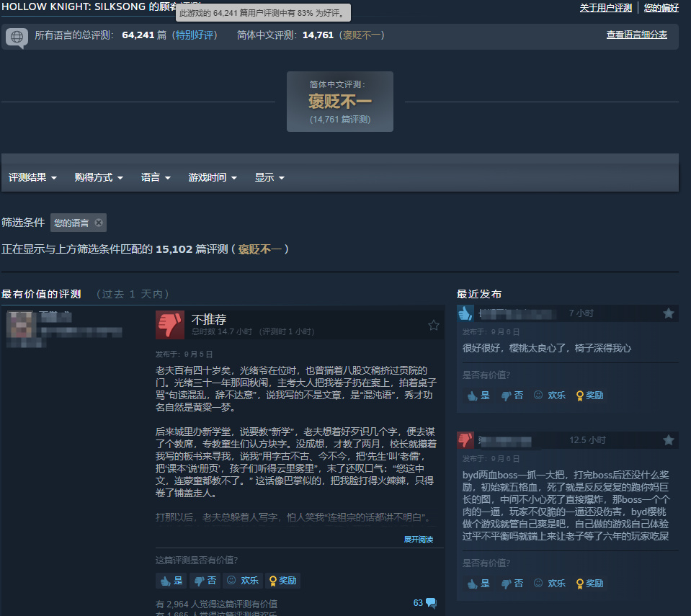Viewport: 691px width, 616px height.
Task: Click the red thumbs-down 不推荐 icon
Action: coord(169,325)
